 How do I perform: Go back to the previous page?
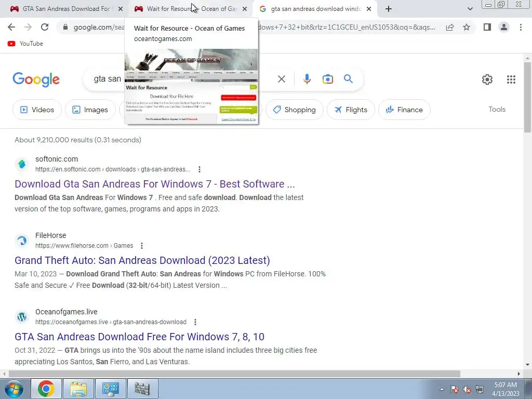[x=11, y=27]
